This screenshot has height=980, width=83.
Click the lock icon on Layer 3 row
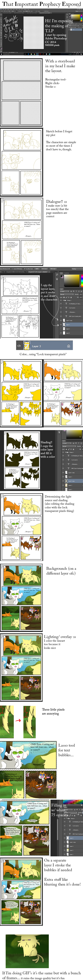click(x=68, y=346)
